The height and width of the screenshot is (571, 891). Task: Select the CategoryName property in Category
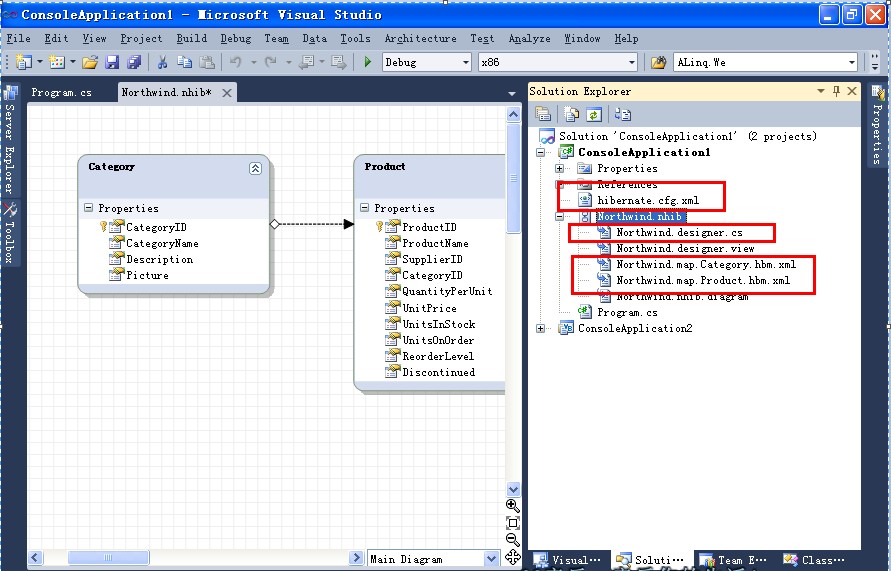click(x=162, y=243)
